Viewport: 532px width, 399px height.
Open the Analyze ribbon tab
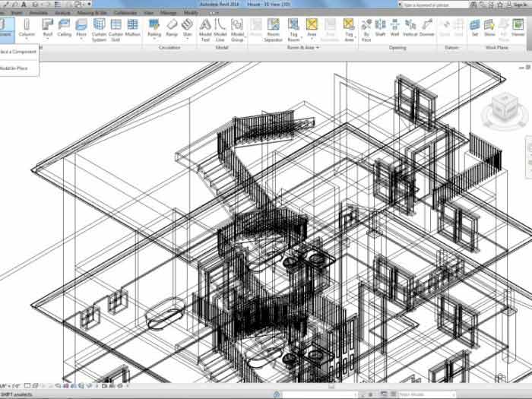coord(62,13)
